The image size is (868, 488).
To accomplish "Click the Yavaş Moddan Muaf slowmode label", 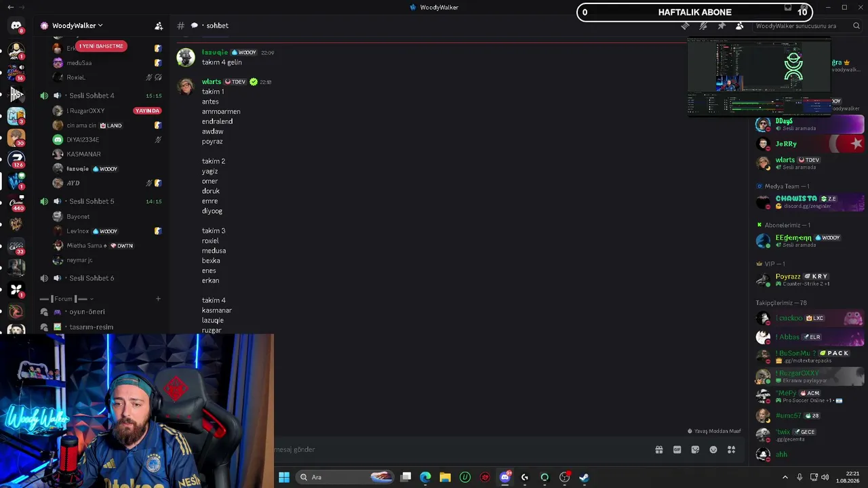I will [x=714, y=431].
